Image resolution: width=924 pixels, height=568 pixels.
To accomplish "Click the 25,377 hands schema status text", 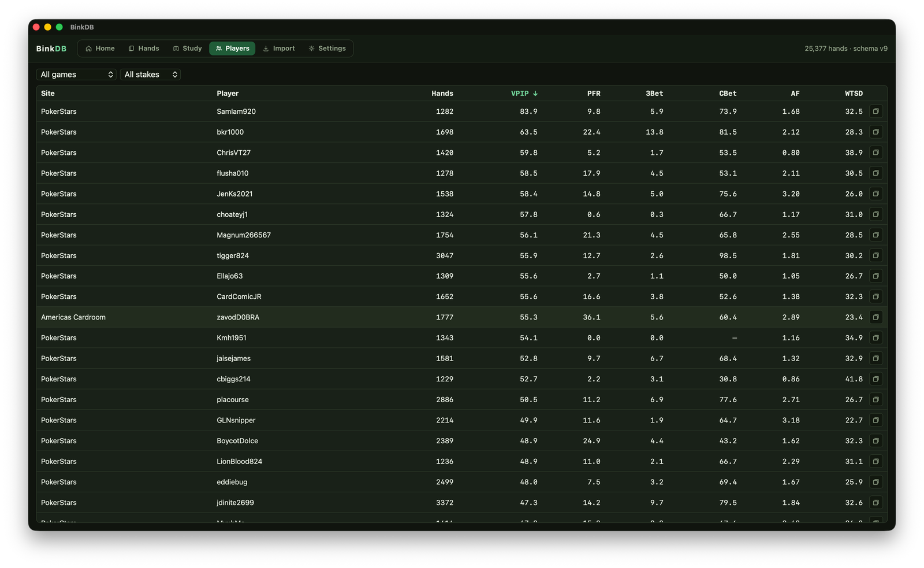I will pos(846,49).
